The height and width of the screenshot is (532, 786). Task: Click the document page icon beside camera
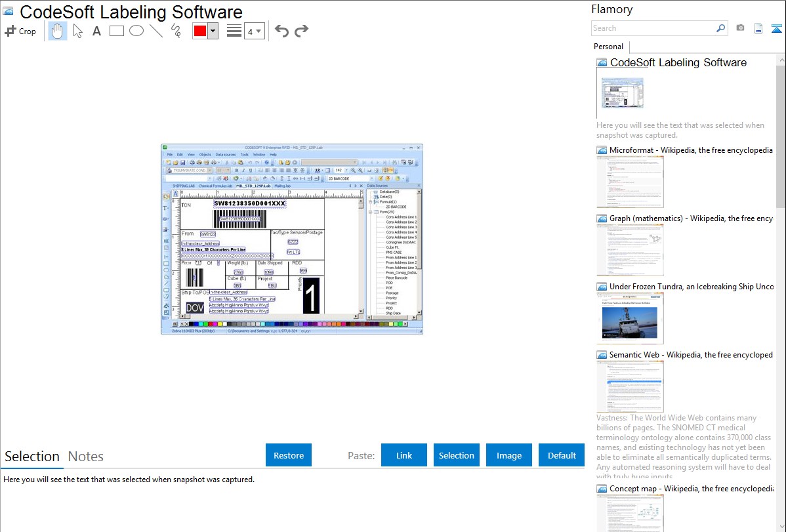[x=758, y=28]
